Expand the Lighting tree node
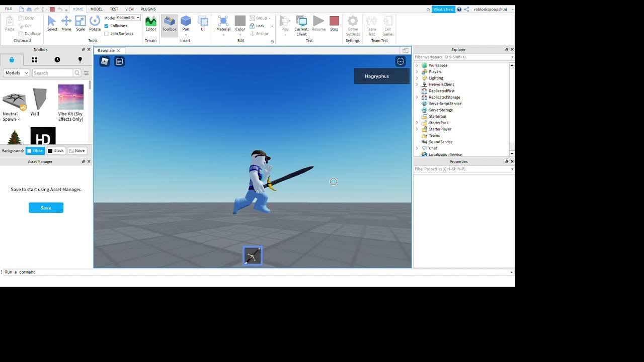This screenshot has width=644, height=362. (417, 78)
